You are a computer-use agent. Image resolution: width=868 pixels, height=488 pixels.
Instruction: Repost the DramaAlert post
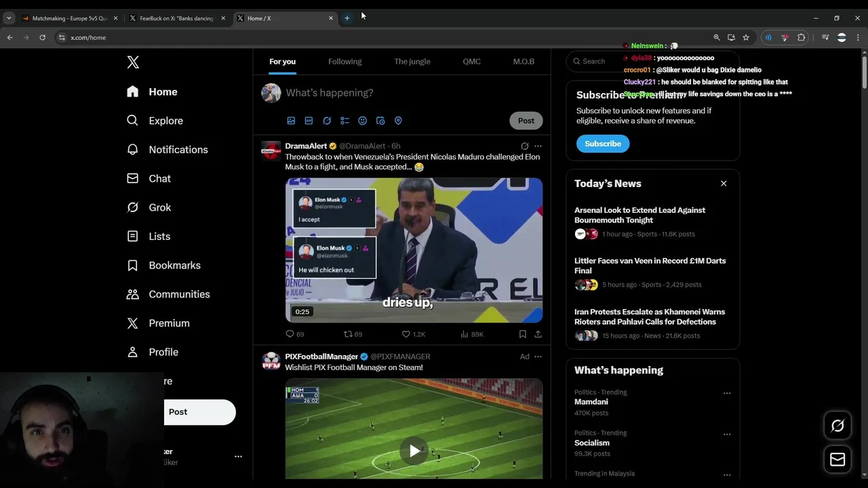point(353,334)
